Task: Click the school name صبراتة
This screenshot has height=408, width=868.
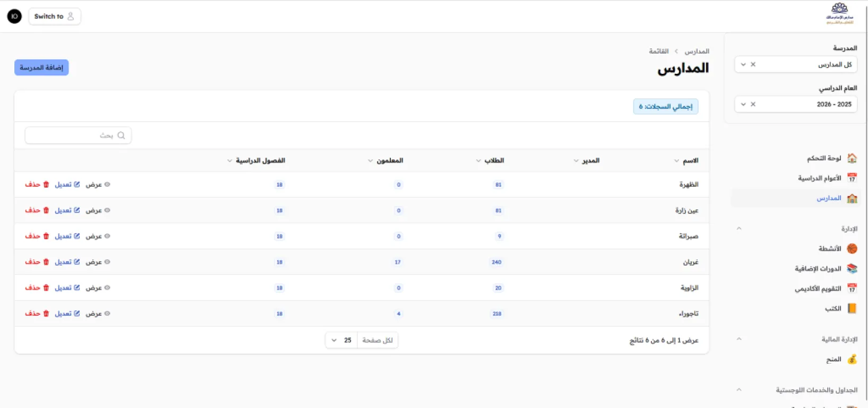Action: 689,236
